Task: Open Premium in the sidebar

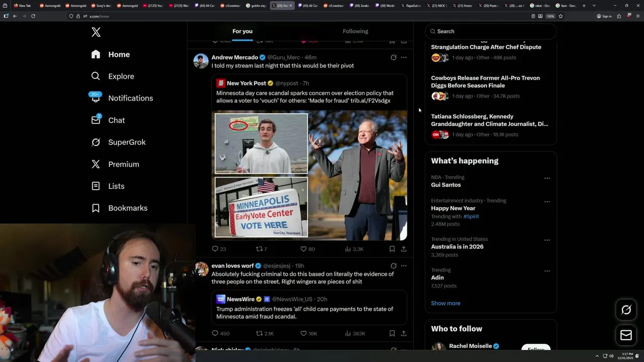Action: [115, 164]
